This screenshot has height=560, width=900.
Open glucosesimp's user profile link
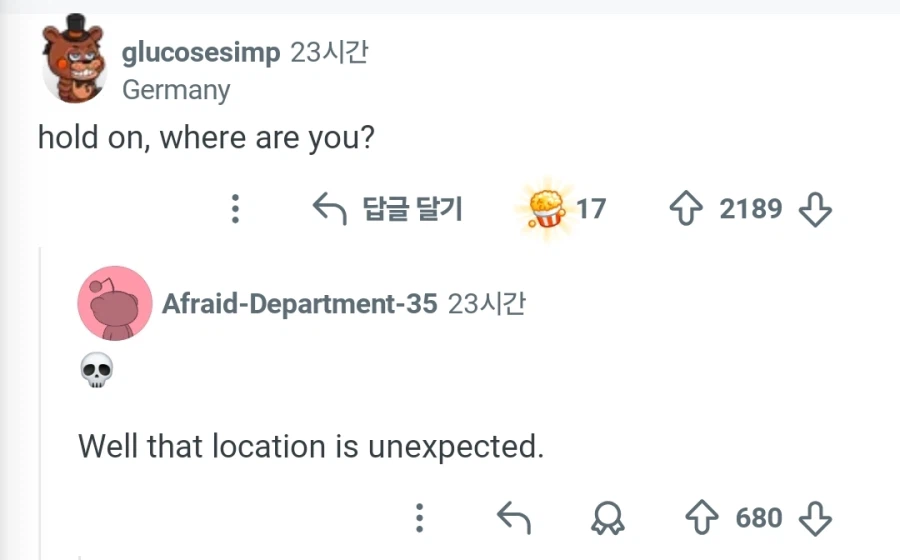(201, 53)
